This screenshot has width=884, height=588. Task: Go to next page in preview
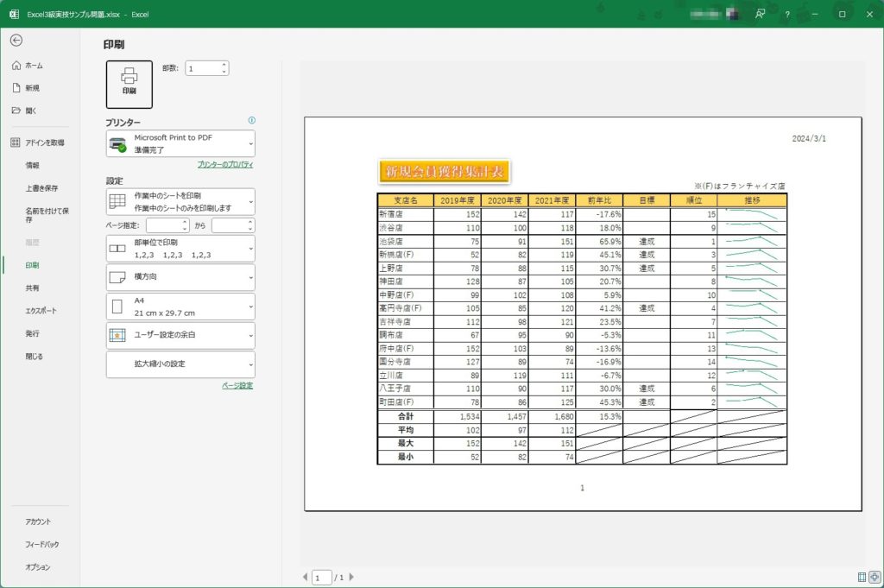[351, 577]
